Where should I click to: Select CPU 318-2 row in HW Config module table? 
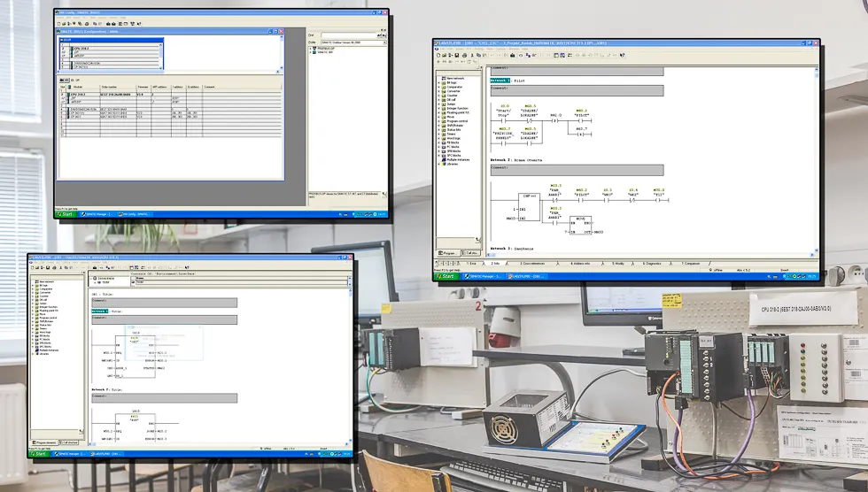(170, 95)
